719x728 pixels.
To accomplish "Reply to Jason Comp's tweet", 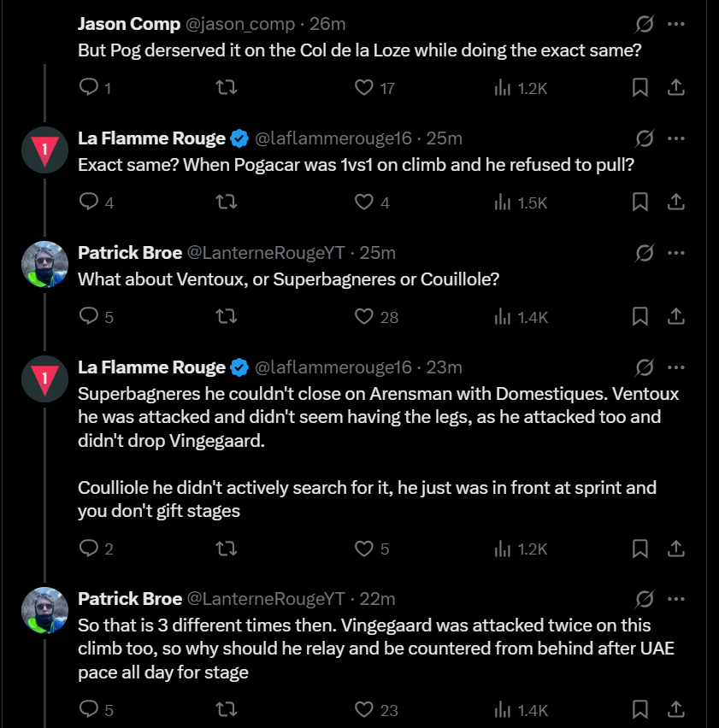I will pyautogui.click(x=89, y=87).
